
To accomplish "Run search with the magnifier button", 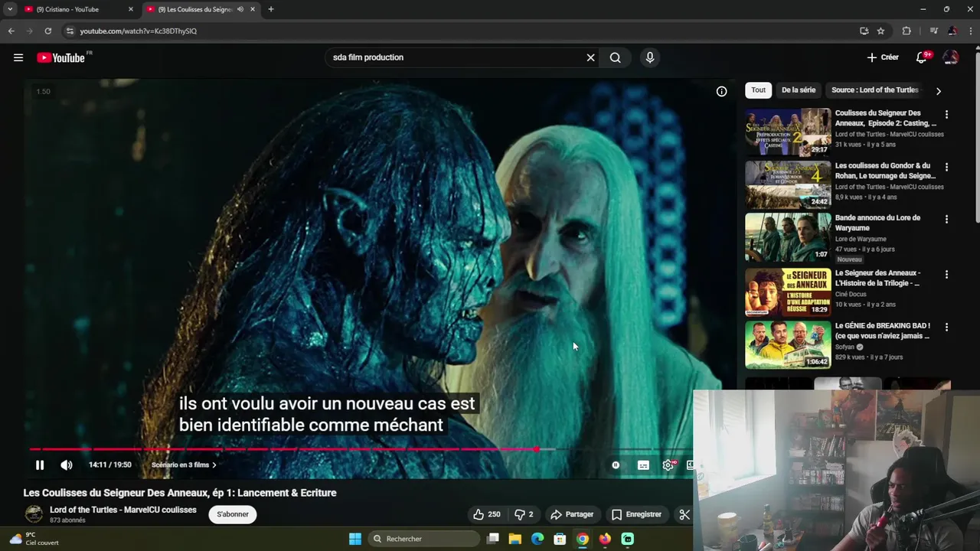I will (x=615, y=57).
